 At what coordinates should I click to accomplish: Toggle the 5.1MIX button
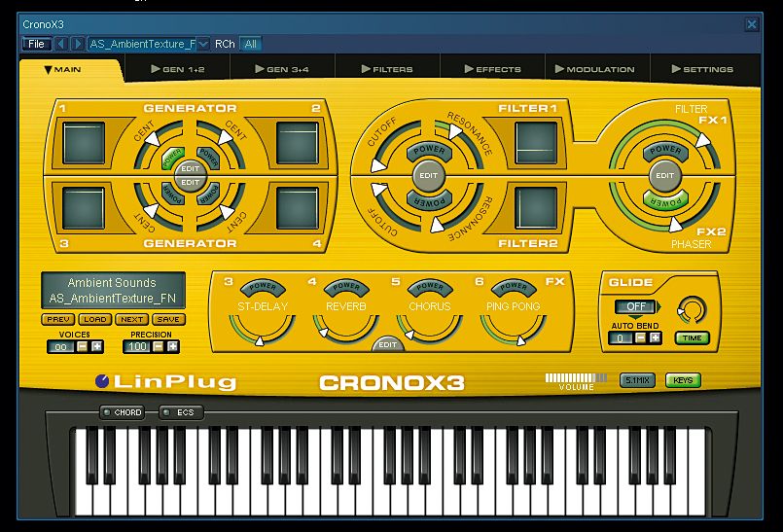tap(637, 380)
